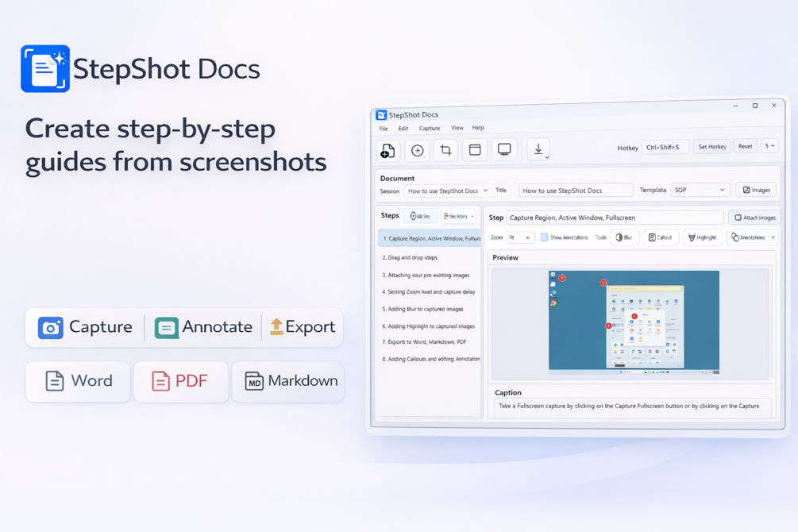The height and width of the screenshot is (532, 798).
Task: Open the Template SOP dropdown
Action: tap(700, 190)
